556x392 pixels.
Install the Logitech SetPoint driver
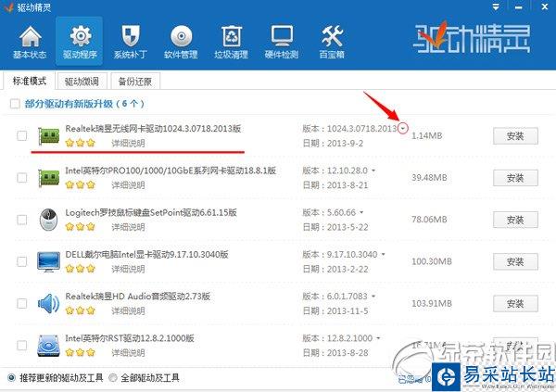point(515,220)
